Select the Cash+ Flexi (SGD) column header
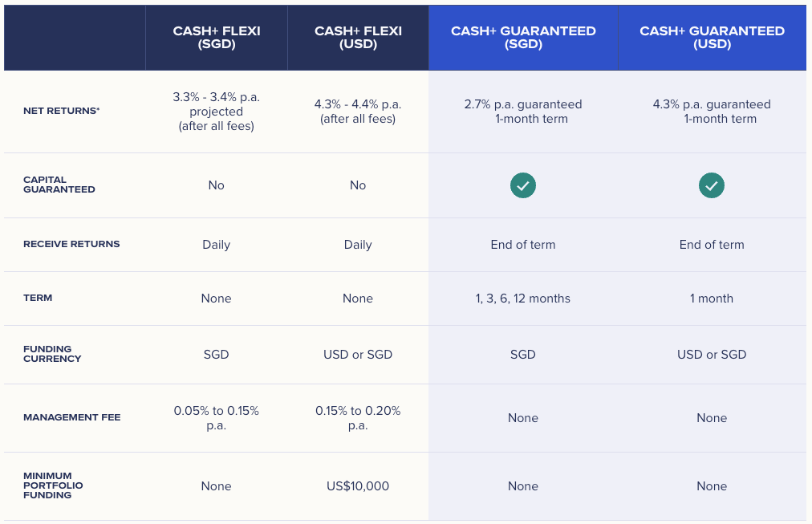This screenshot has width=812, height=524. click(x=217, y=38)
